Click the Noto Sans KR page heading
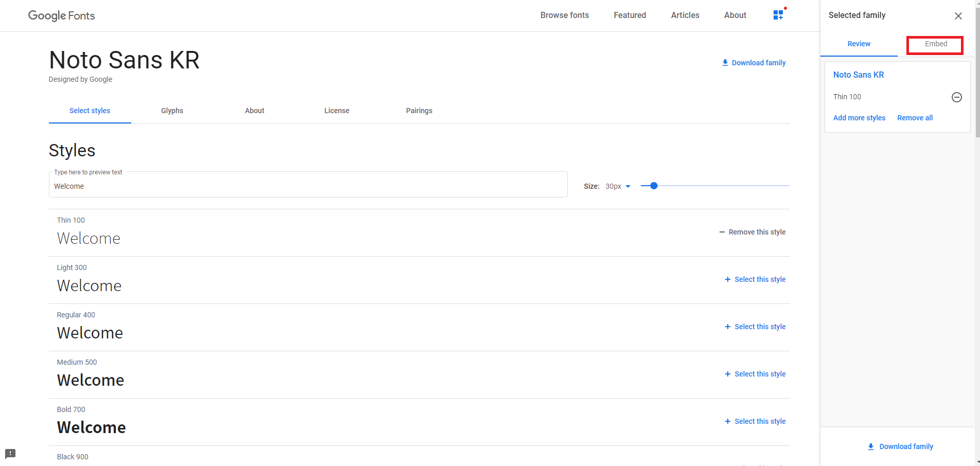The image size is (980, 466). coord(124,60)
